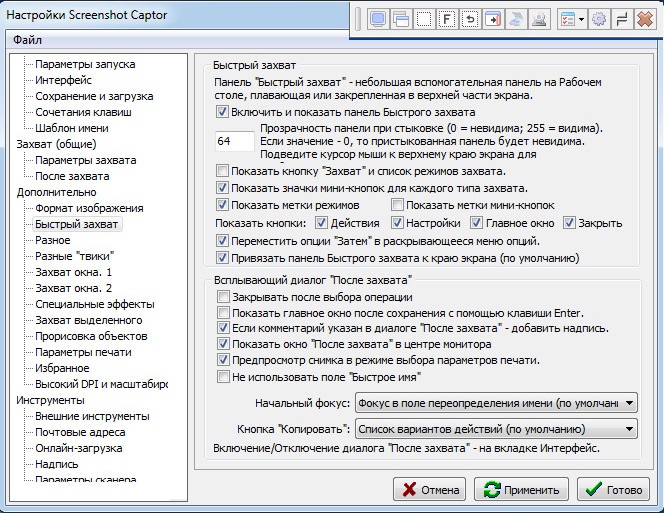
Task: Uncheck 'Показать метки режимов'
Action: [222, 205]
